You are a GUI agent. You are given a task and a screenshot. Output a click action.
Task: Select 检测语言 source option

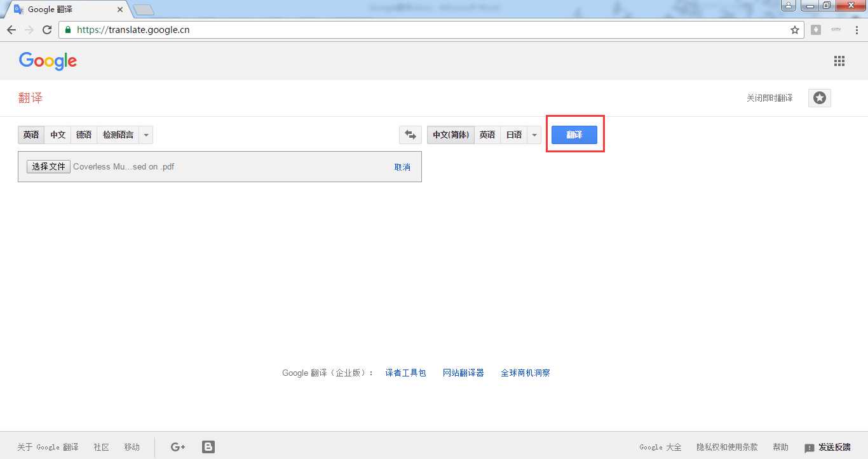coord(118,135)
